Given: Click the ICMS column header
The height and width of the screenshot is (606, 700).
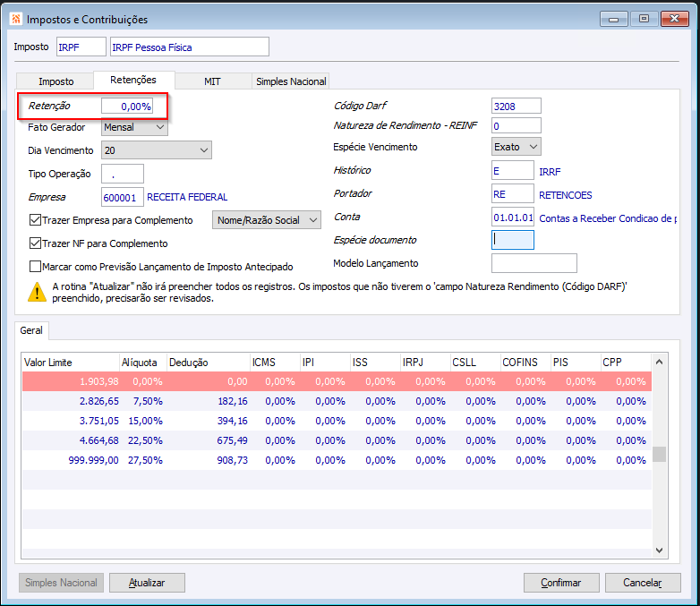Looking at the screenshot, I should click(x=275, y=363).
